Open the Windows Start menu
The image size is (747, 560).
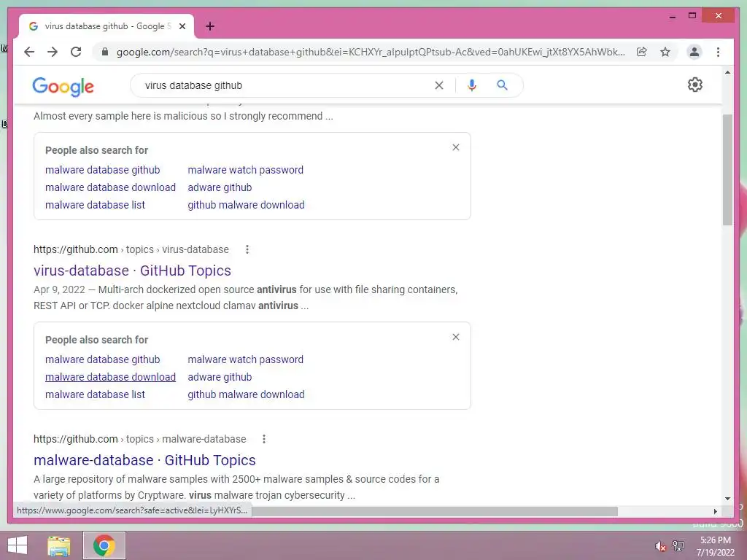18,545
